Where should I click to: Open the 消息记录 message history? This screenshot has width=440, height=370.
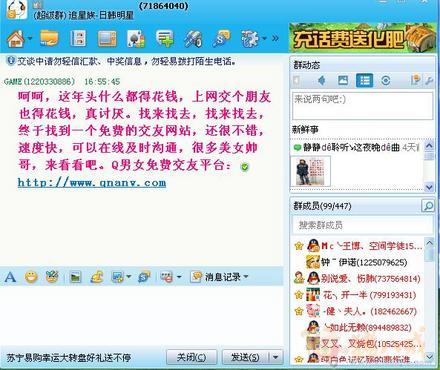[216, 277]
